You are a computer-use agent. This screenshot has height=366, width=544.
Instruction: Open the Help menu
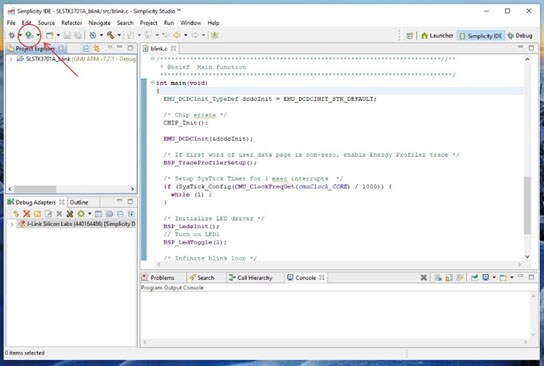[213, 23]
